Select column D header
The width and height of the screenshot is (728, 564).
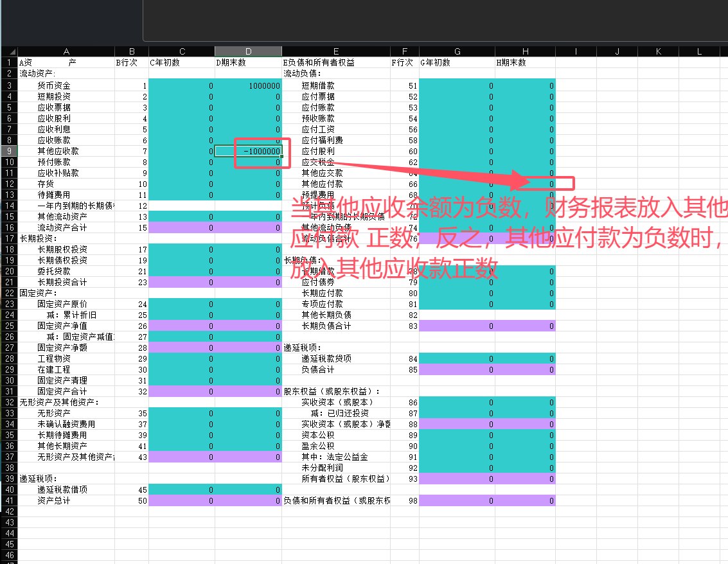point(248,51)
